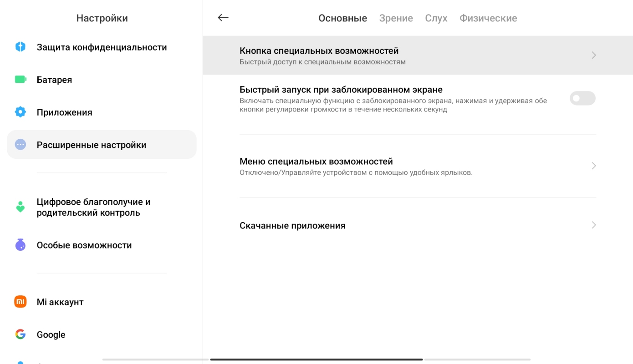Expand Кнопка специальных возможностей chevron
633x364 pixels.
[593, 55]
